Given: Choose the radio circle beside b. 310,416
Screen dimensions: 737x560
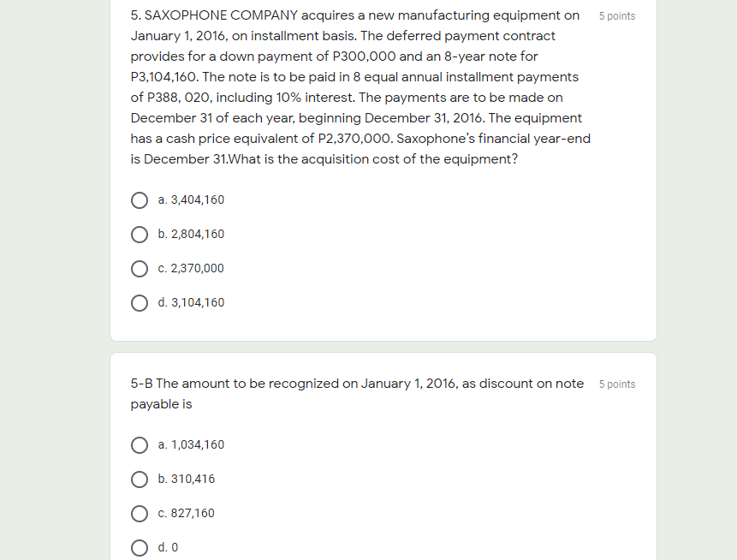Looking at the screenshot, I should tap(140, 480).
